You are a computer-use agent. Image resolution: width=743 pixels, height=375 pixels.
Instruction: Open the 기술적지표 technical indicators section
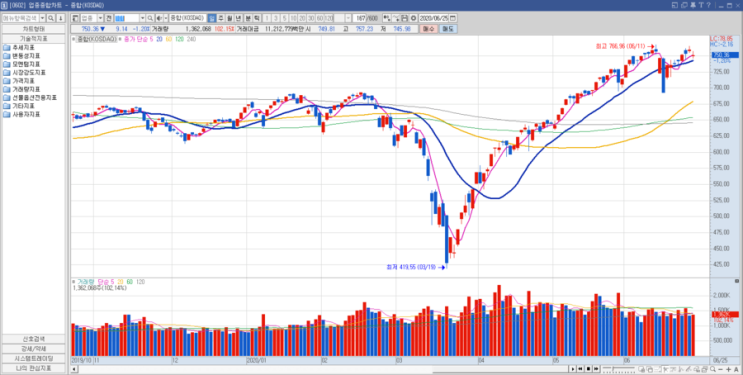pyautogui.click(x=33, y=38)
